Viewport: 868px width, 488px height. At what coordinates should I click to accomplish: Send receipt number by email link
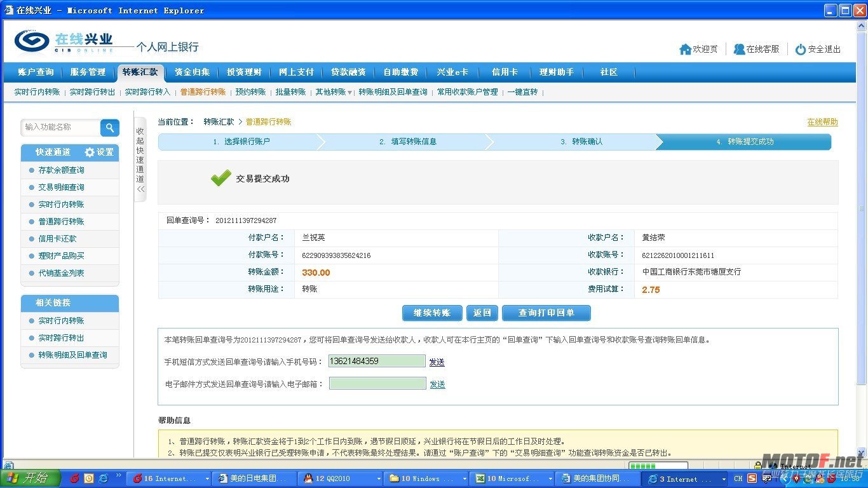coord(437,384)
